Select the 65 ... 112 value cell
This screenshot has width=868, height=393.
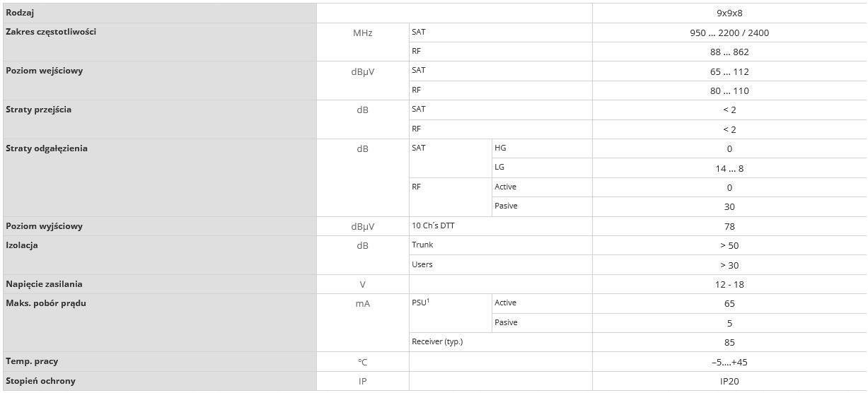[x=729, y=71]
